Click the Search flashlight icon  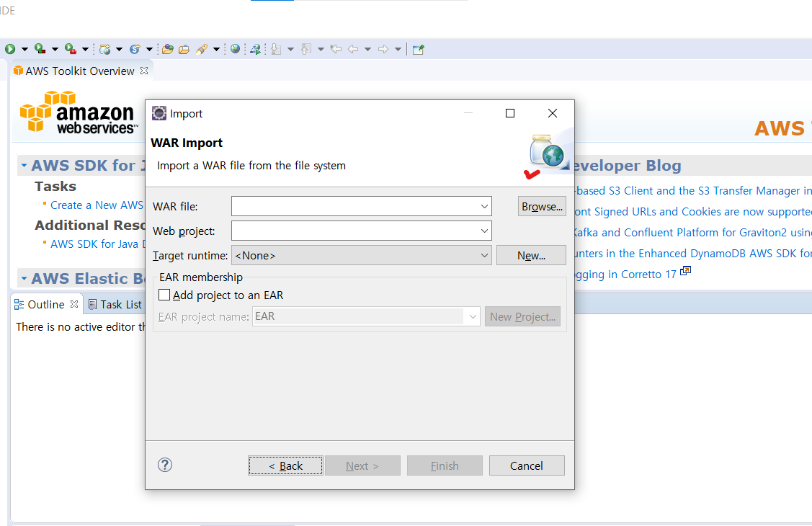(x=202, y=49)
